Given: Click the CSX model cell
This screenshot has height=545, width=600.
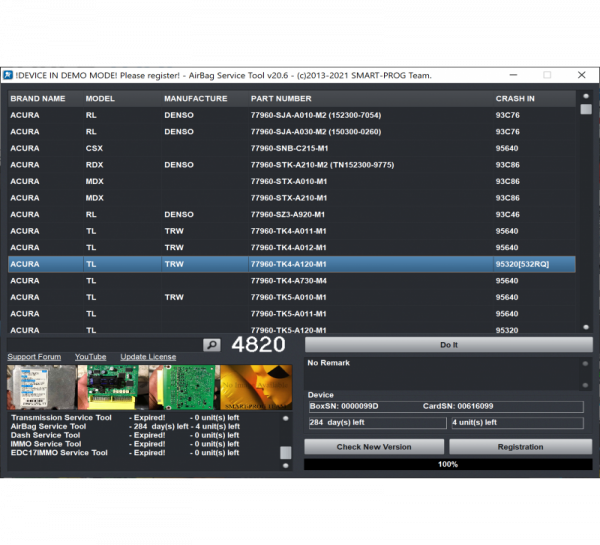Looking at the screenshot, I should pos(94,148).
